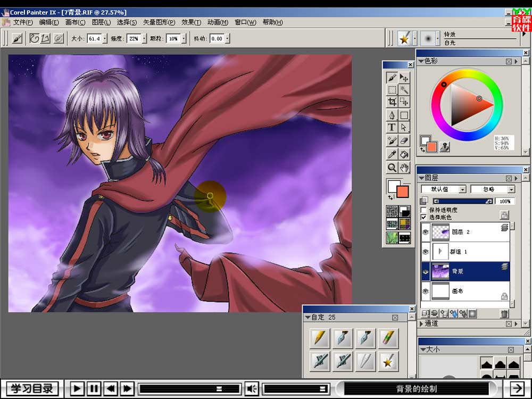
Task: Pick the Dropper tool
Action: (392, 154)
